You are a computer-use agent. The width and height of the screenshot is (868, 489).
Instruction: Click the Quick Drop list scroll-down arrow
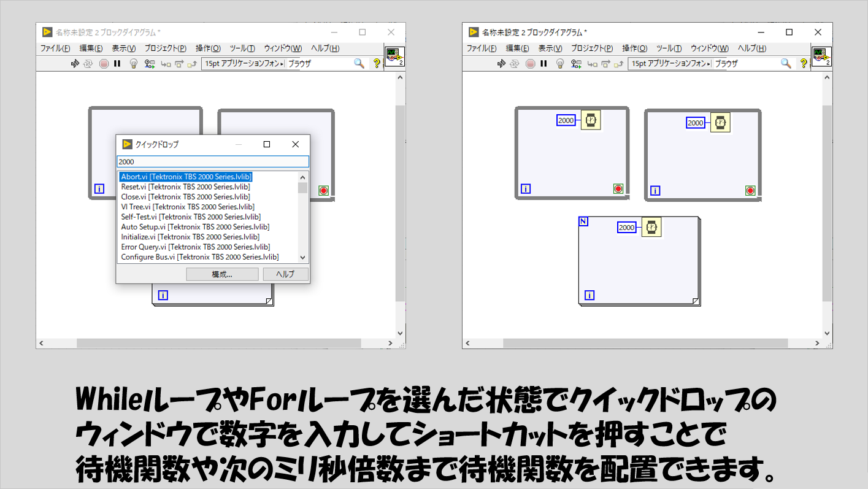(302, 258)
